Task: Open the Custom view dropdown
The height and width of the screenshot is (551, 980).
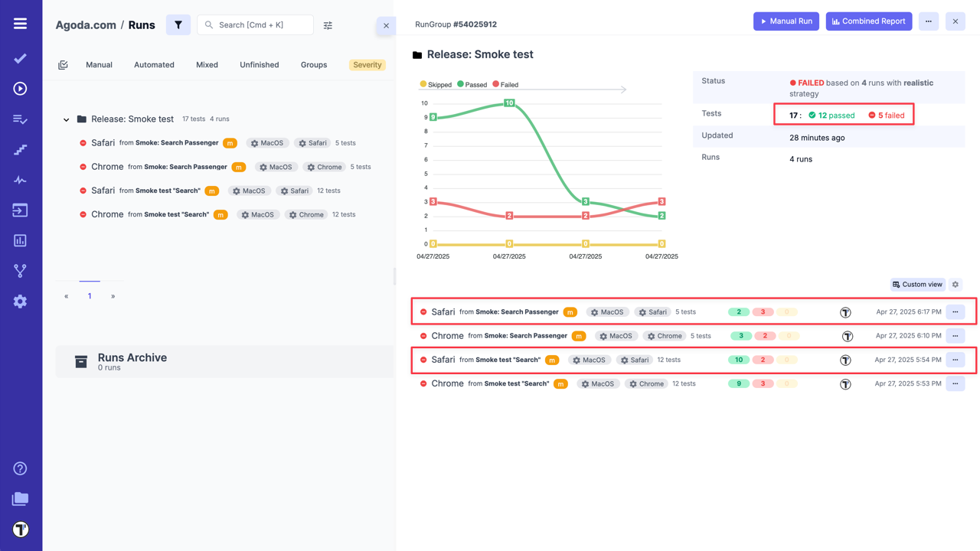Action: (917, 285)
